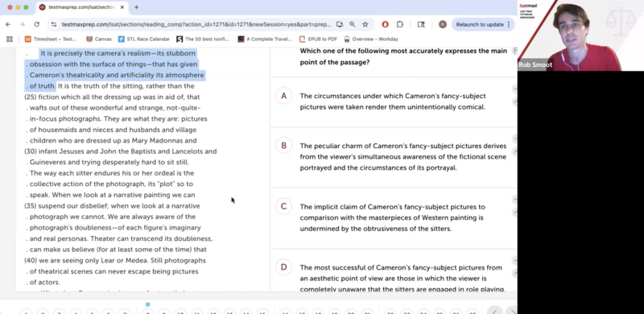Open the browser zoom magnifier icon
Viewport: 644px width, 314px height.
pyautogui.click(x=353, y=25)
